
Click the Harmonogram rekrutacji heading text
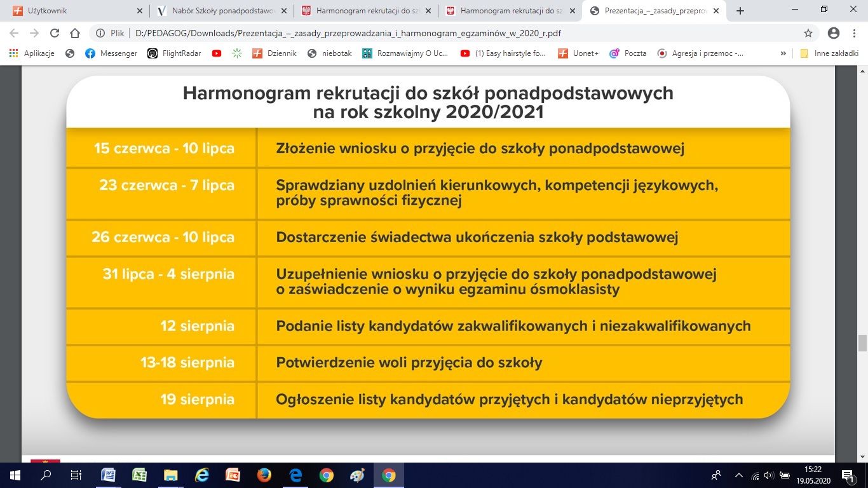point(428,102)
